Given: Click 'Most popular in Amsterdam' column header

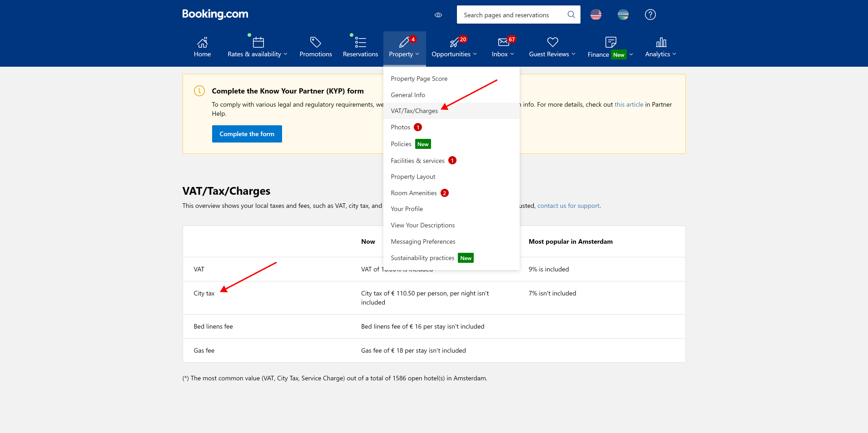Looking at the screenshot, I should tap(570, 241).
